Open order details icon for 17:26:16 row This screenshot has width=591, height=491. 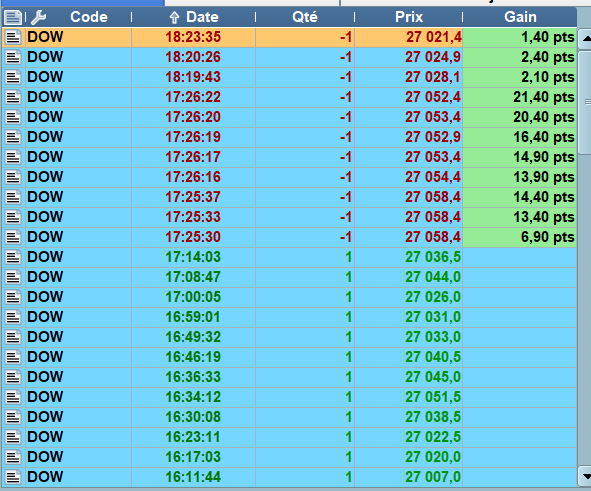(x=13, y=177)
